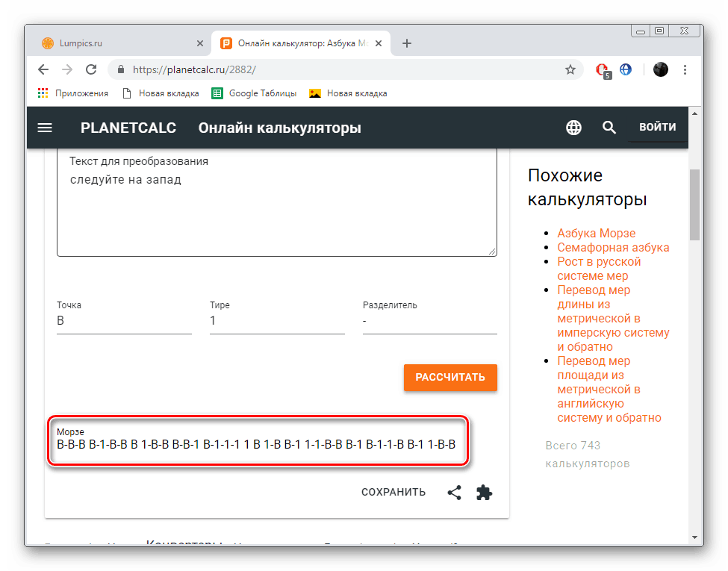Screen dimensions: 728x571
Task: Open the Chrome three-dot menu
Action: [685, 69]
